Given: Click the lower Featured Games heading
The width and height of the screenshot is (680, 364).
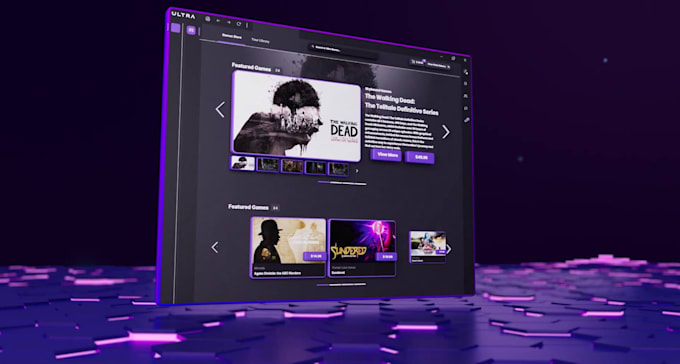Looking at the screenshot, I should click(x=248, y=207).
